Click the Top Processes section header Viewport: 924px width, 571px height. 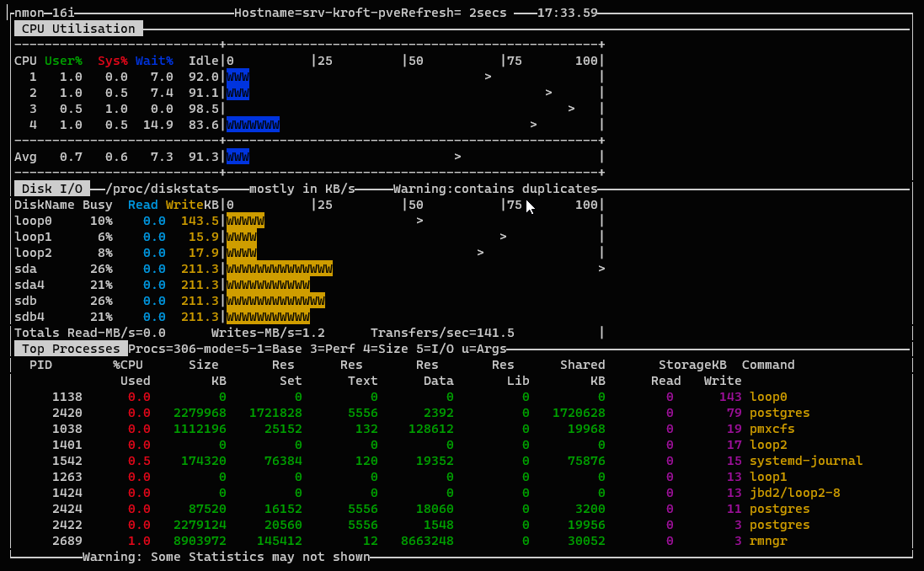(71, 349)
